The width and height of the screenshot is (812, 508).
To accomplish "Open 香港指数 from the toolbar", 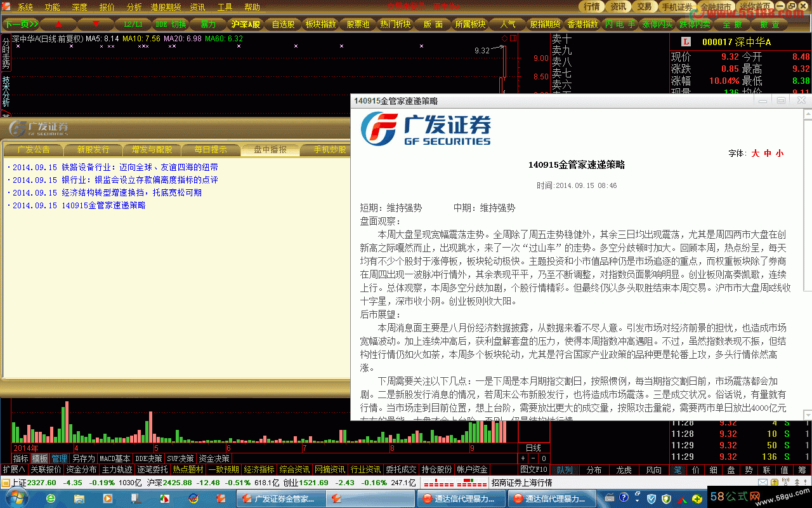I will [x=582, y=24].
